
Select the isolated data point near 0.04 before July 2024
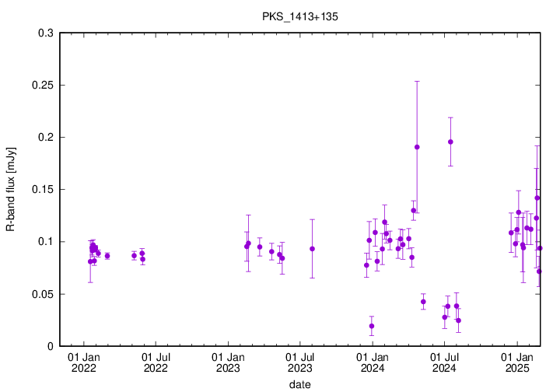(x=423, y=302)
